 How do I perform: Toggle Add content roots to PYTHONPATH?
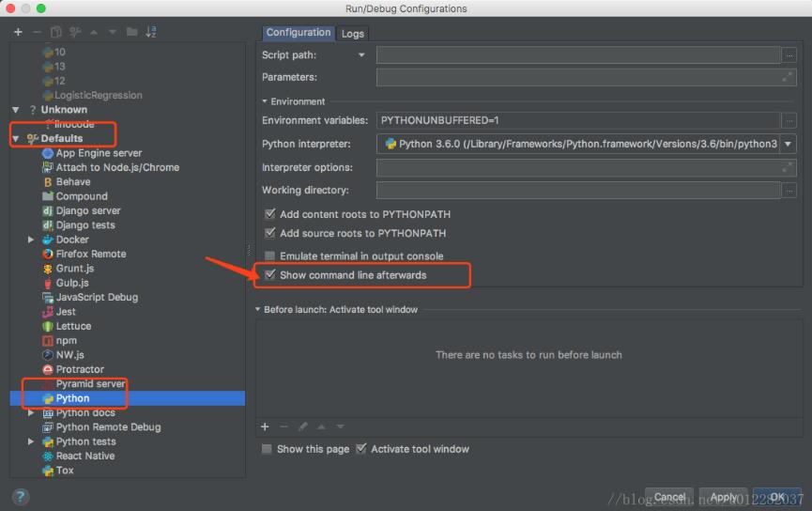coord(269,213)
